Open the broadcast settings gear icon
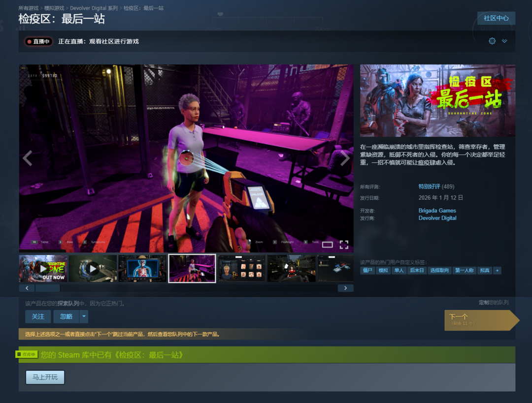 [492, 41]
